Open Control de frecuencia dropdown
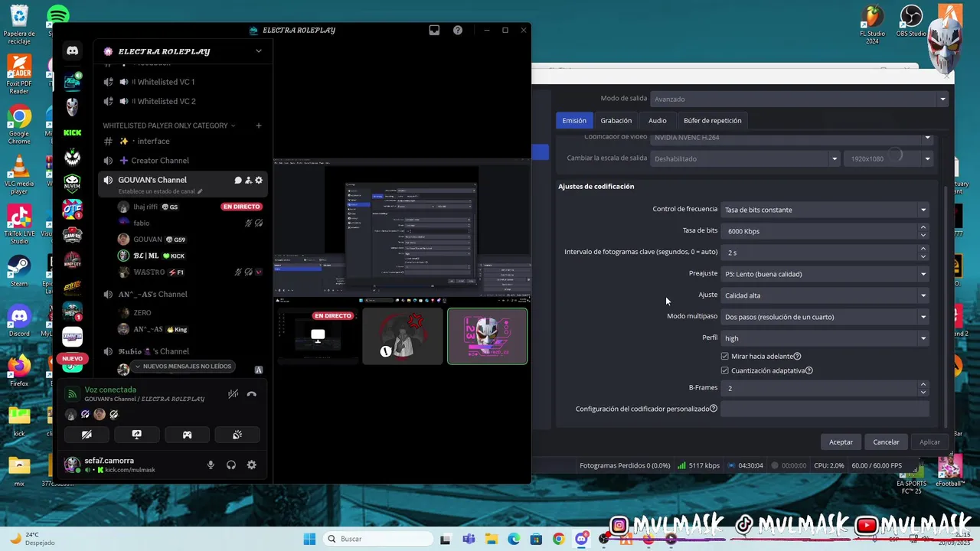The height and width of the screenshot is (551, 980). tap(825, 210)
